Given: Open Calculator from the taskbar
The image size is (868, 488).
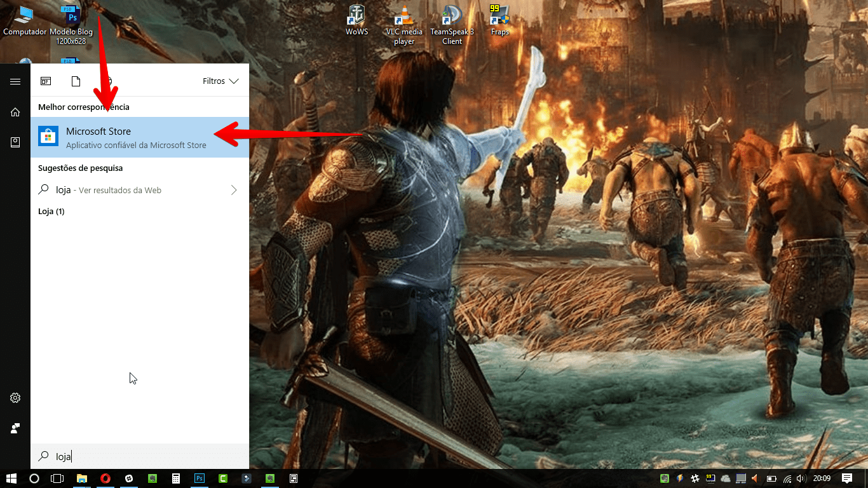Looking at the screenshot, I should (x=176, y=478).
